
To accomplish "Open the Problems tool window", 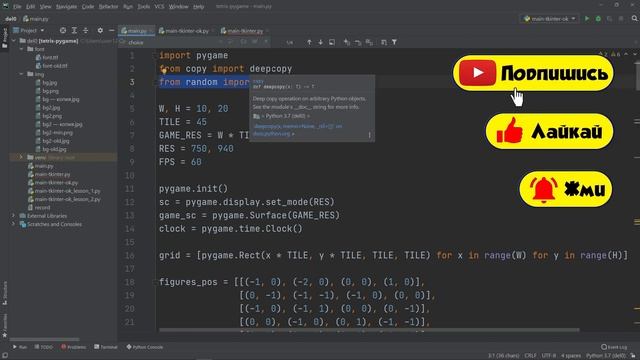I will click(73, 347).
